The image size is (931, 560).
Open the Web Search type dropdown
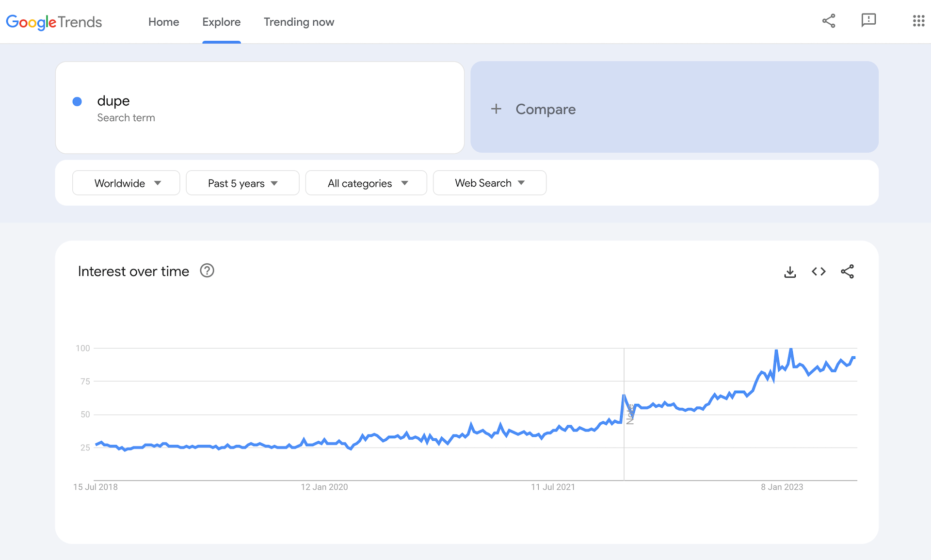[489, 183]
